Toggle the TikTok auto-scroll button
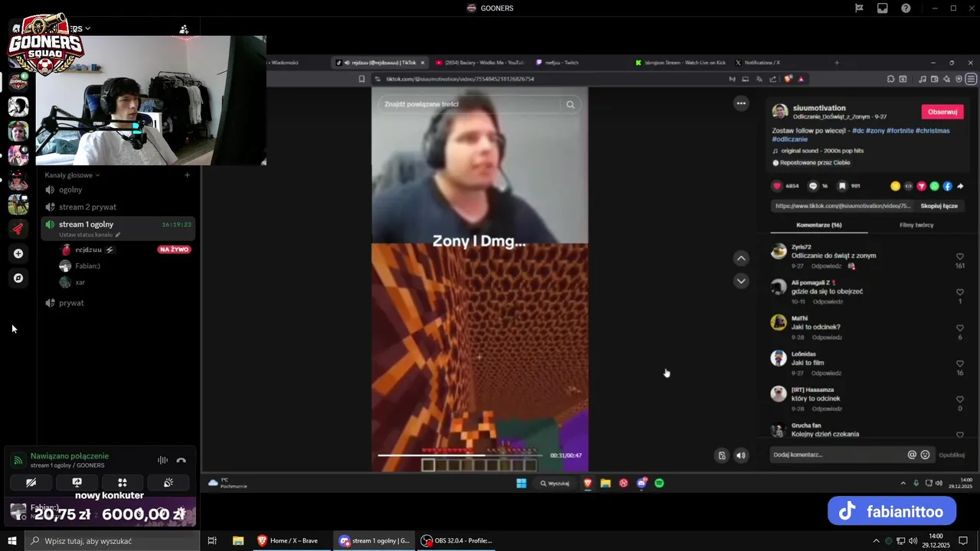This screenshot has width=980, height=551. [x=721, y=455]
